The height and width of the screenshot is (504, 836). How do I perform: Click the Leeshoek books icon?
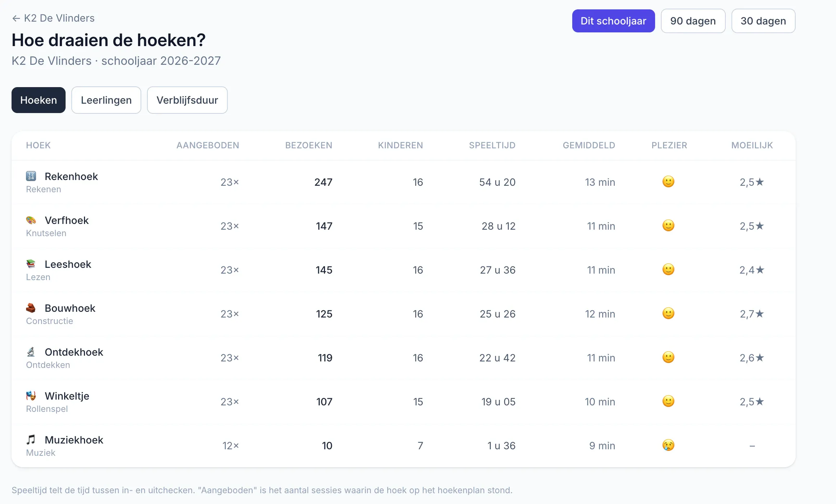[31, 264]
